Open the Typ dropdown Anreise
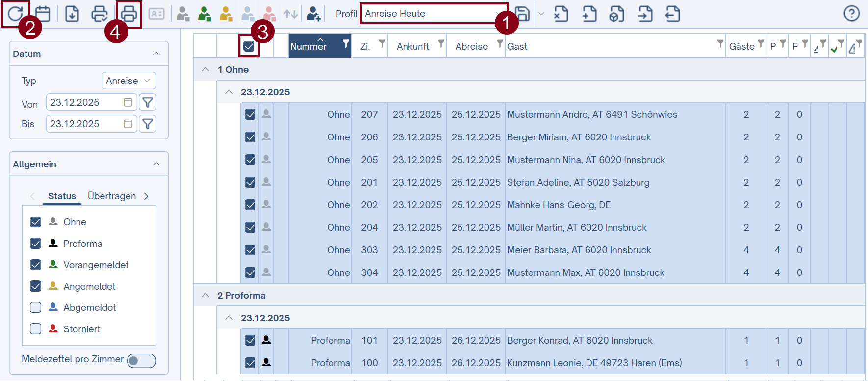 point(129,81)
